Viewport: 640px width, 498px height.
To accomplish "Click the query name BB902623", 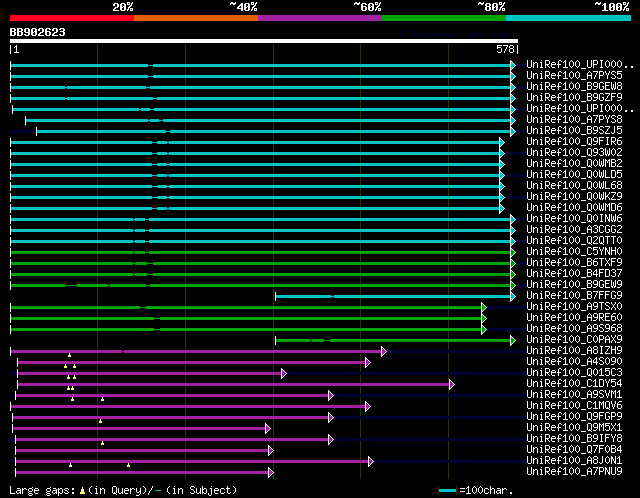I will click(38, 32).
